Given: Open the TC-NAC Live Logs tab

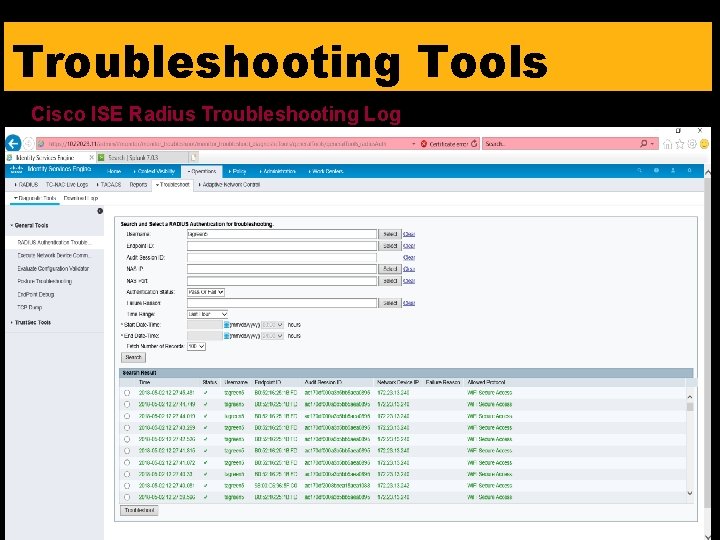Looking at the screenshot, I should point(67,185).
